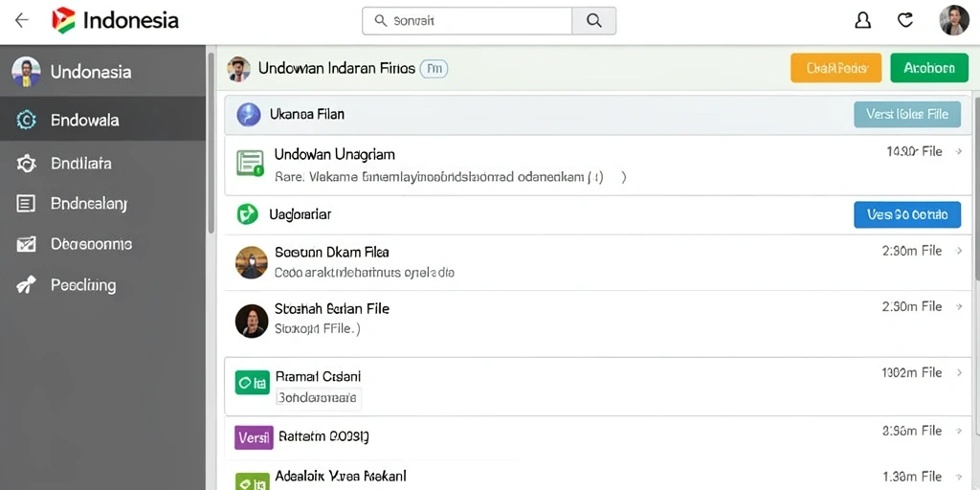The image size is (980, 490).
Task: Open the profile photo at top right
Action: click(x=954, y=21)
